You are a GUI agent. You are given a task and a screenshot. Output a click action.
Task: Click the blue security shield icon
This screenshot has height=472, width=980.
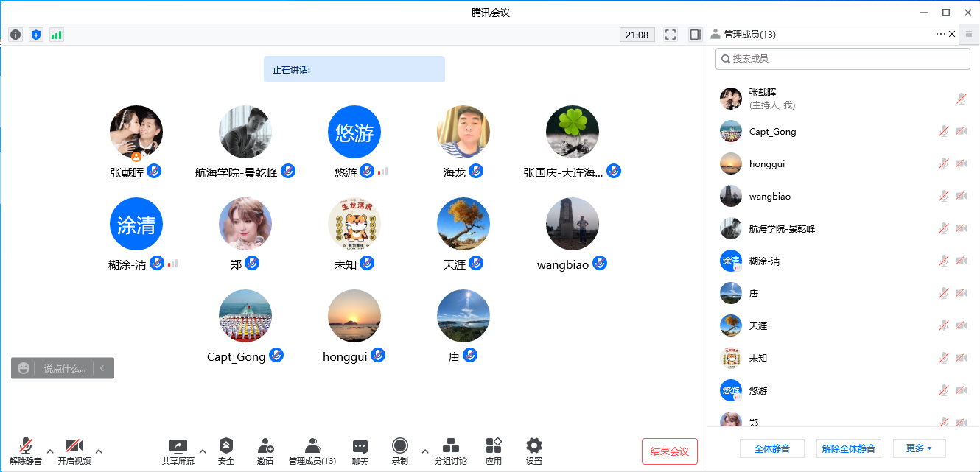(x=36, y=35)
